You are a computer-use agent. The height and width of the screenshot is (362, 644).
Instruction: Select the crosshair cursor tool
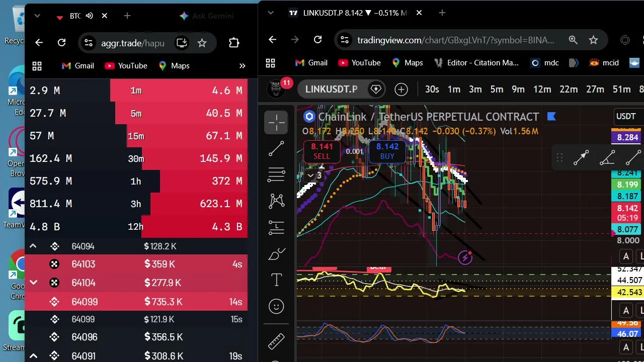click(x=276, y=122)
